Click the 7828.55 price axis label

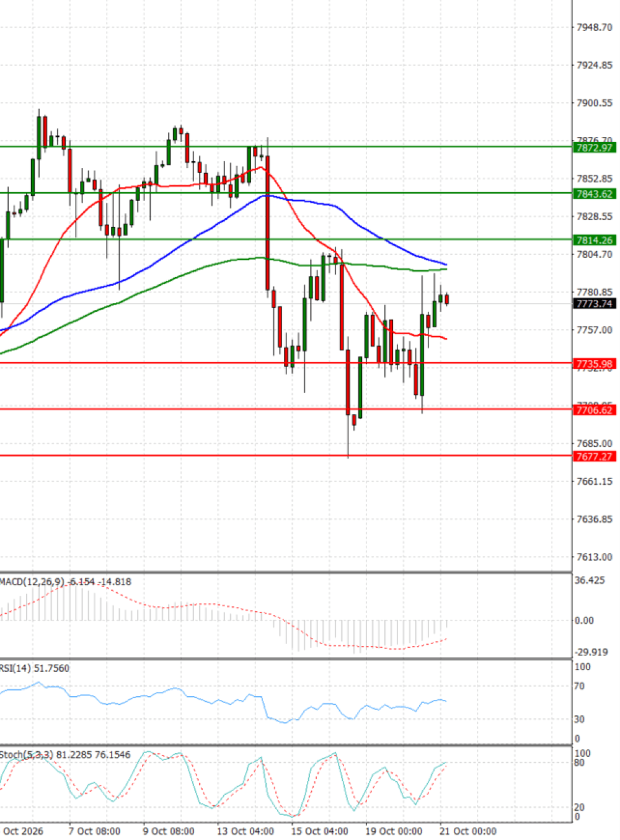pos(594,216)
